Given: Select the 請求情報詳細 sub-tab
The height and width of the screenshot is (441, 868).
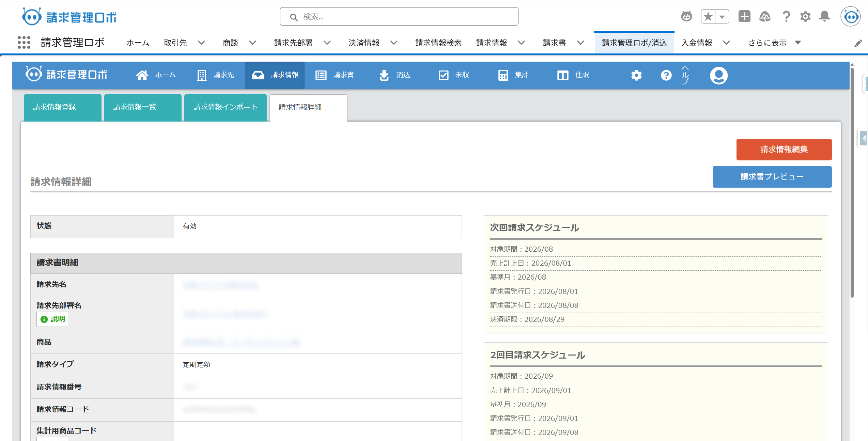Looking at the screenshot, I should [308, 108].
